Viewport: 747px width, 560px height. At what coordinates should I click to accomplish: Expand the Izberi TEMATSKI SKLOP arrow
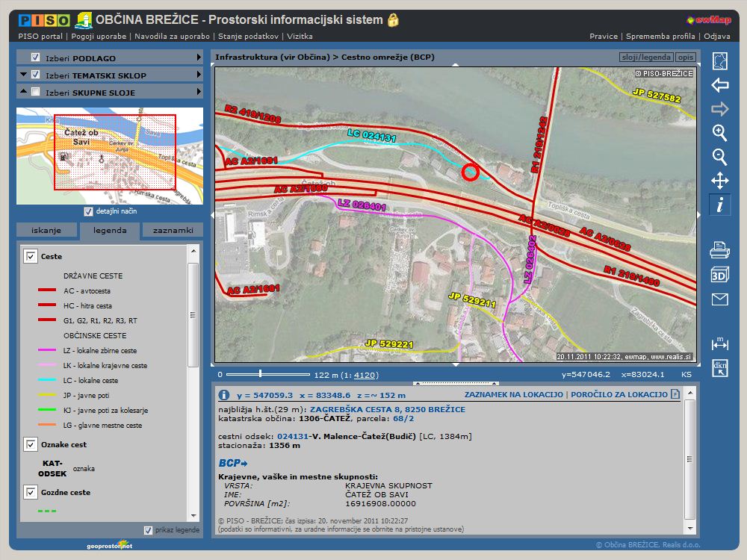[199, 75]
